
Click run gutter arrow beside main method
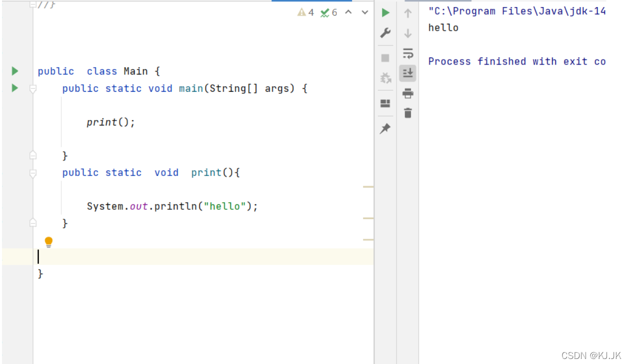[15, 88]
